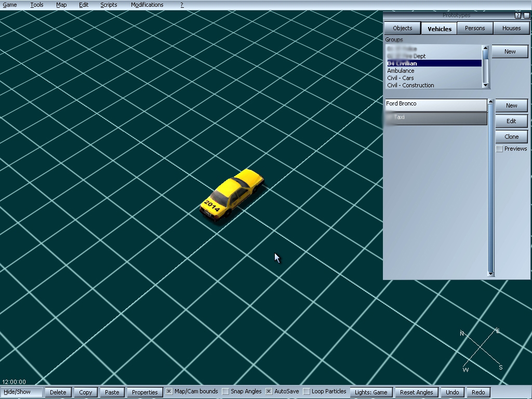
Task: Click prototype list scroll up arrow
Action: point(490,101)
